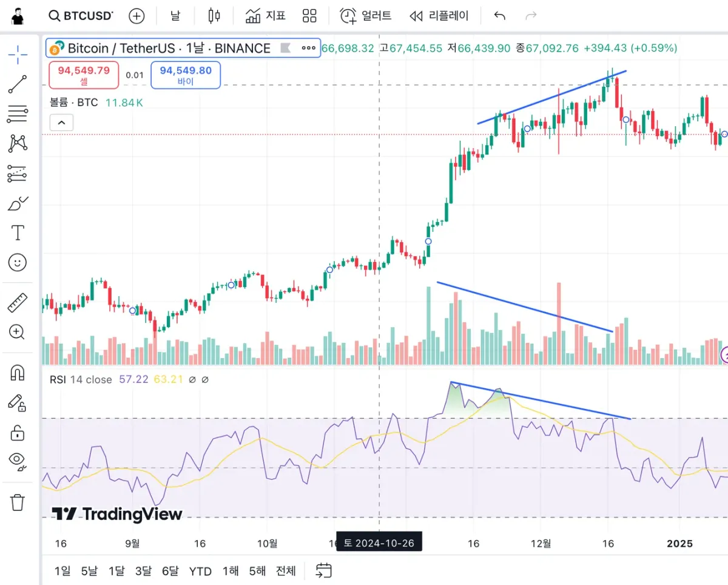This screenshot has width=728, height=585.
Task: Open the 지표 indicators menu
Action: click(x=266, y=16)
